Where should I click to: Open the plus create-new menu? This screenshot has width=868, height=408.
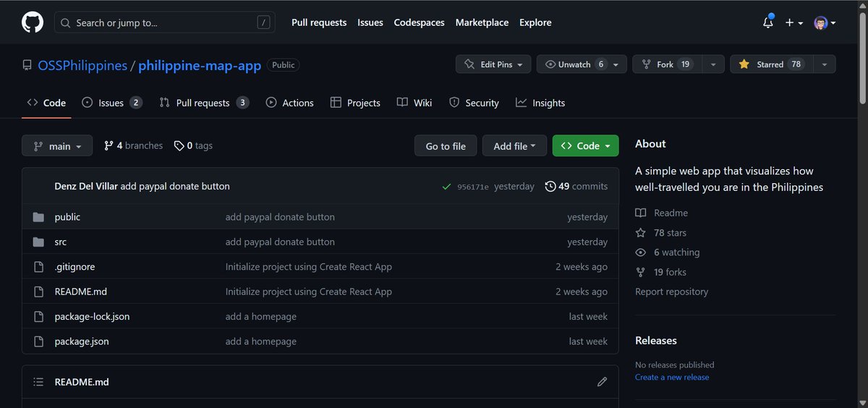pyautogui.click(x=793, y=22)
